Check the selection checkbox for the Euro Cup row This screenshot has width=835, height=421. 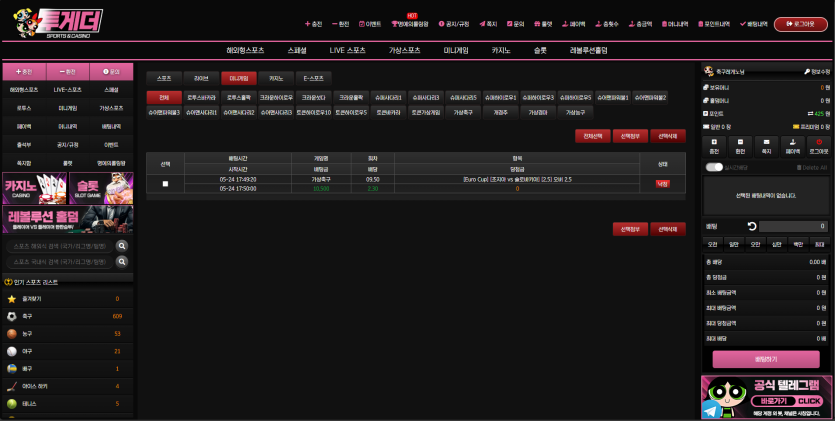[x=165, y=183]
